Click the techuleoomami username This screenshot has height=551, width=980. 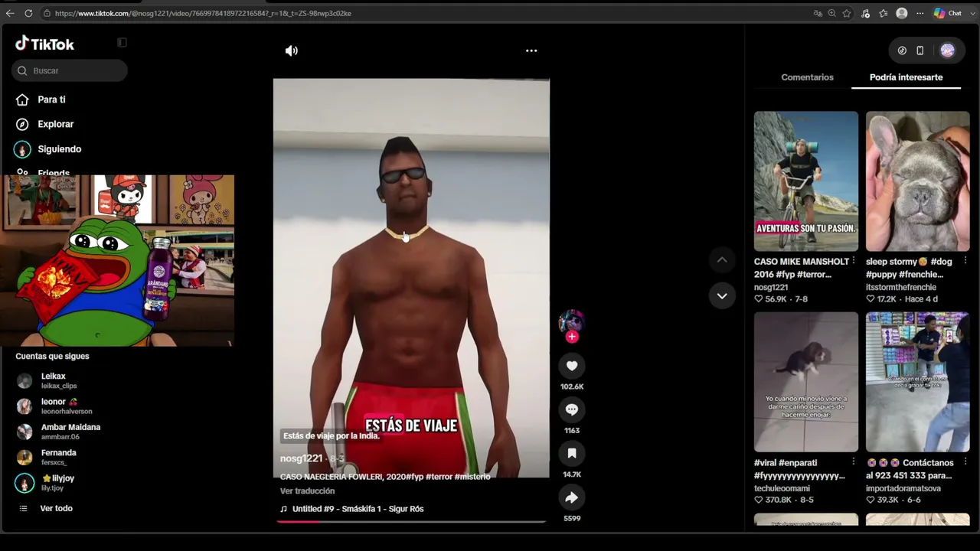[782, 488]
